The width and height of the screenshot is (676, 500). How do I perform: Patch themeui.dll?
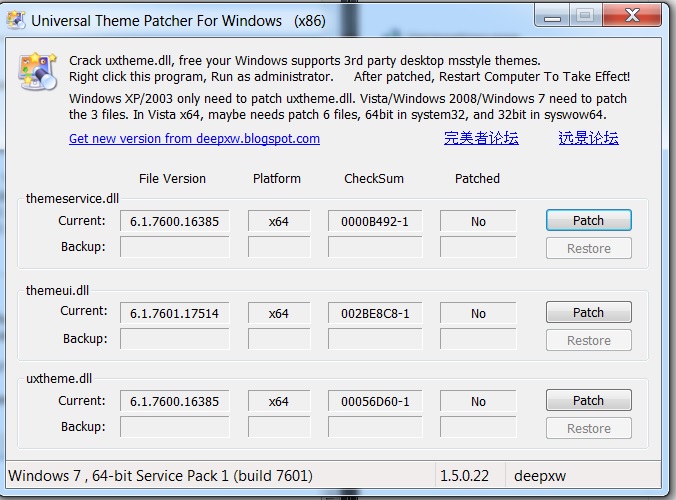point(588,312)
